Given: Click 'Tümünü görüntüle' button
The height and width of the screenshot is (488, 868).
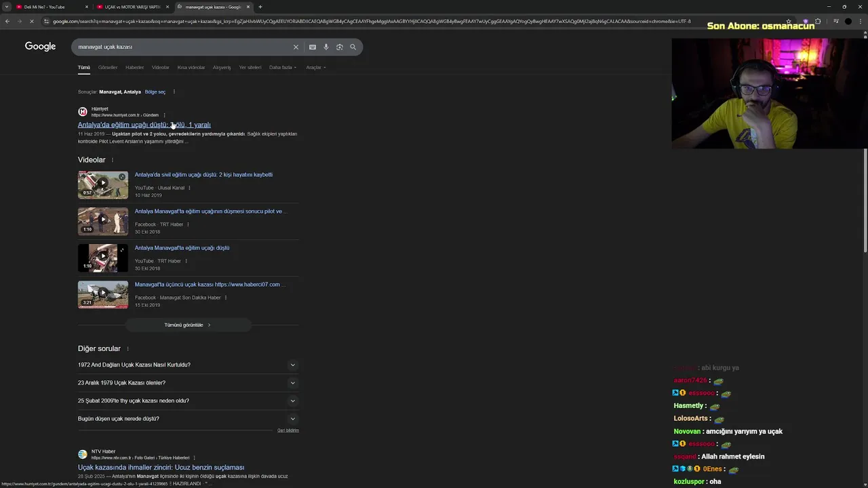Looking at the screenshot, I should pos(188,325).
